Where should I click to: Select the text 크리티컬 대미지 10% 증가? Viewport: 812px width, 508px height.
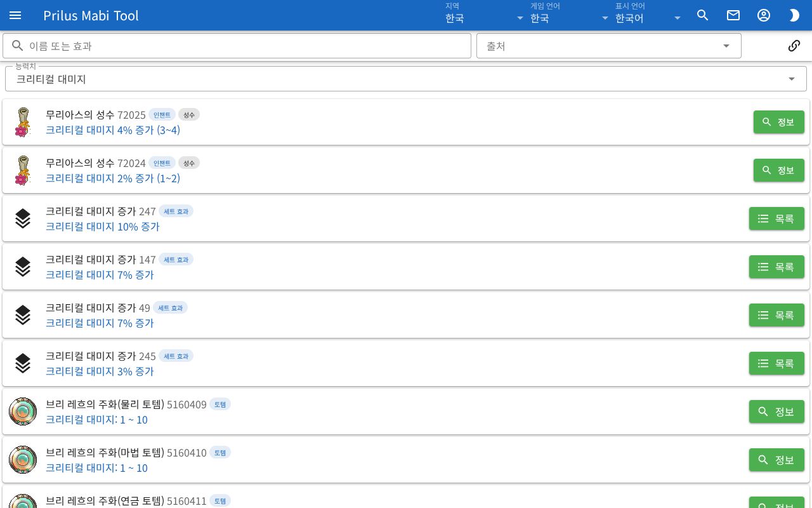click(102, 226)
